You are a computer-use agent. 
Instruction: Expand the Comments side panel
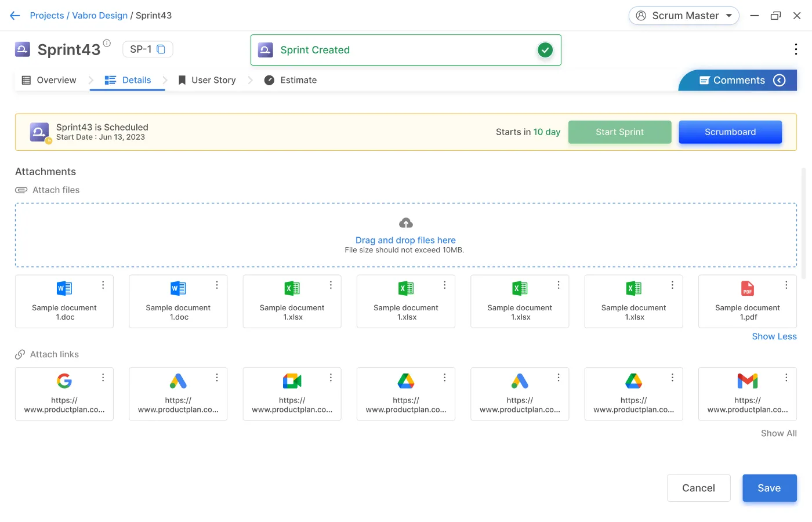[779, 81]
